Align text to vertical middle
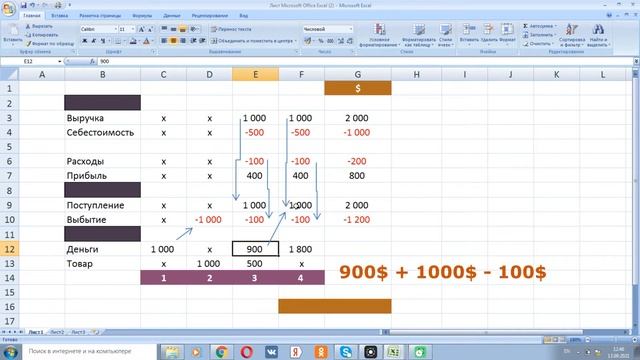This screenshot has width=640, height=360. tap(173, 29)
